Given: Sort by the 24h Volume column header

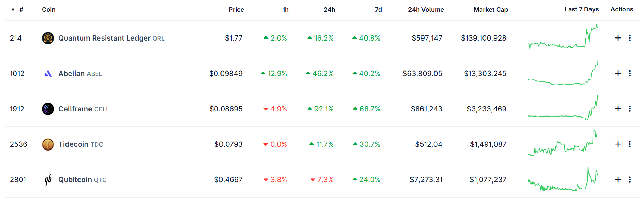Looking at the screenshot, I should pyautogui.click(x=426, y=10).
